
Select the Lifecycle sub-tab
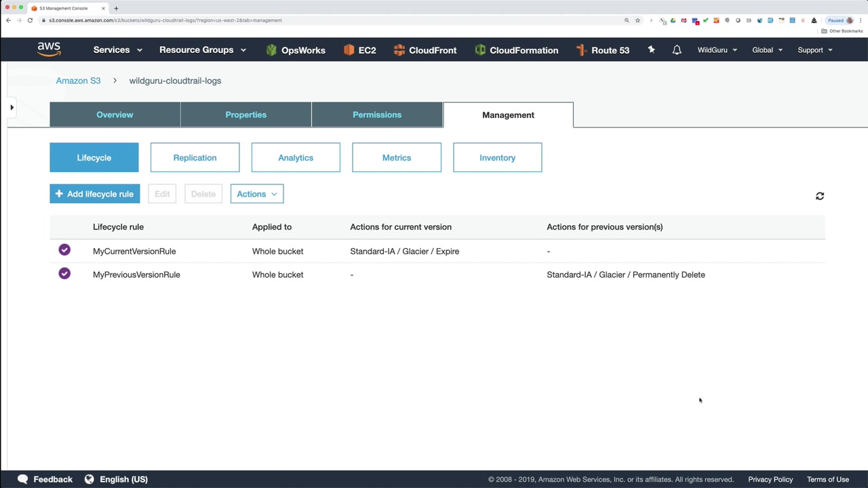94,157
